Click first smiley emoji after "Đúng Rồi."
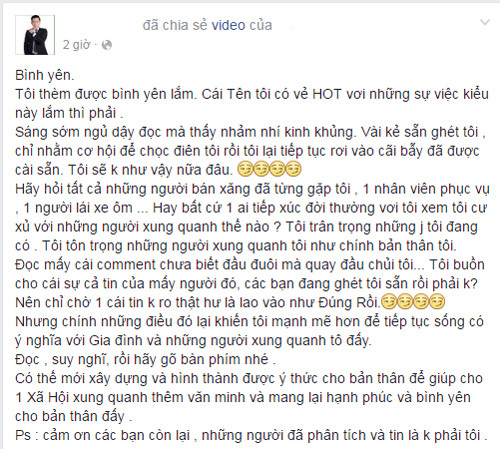500x449 pixels. (389, 302)
